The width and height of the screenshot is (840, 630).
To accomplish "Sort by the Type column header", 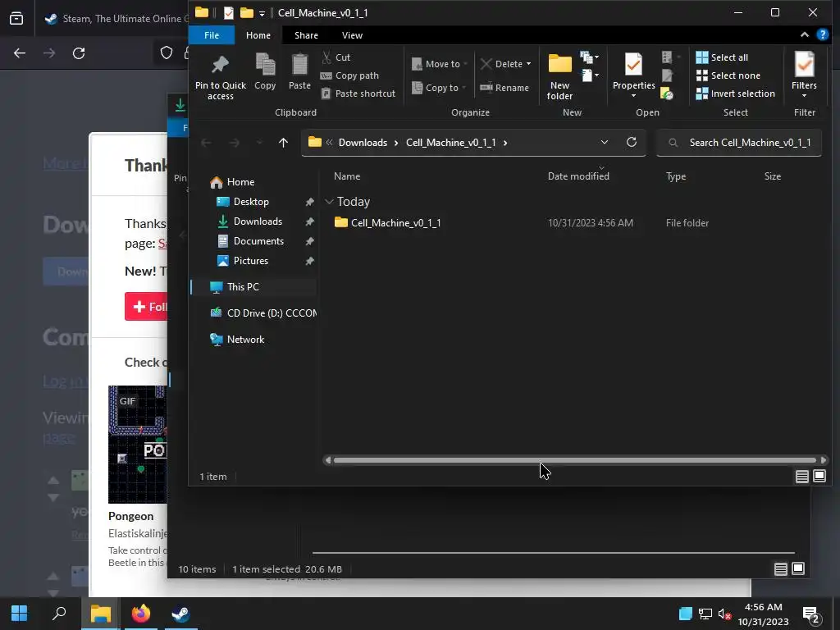I will point(676,176).
